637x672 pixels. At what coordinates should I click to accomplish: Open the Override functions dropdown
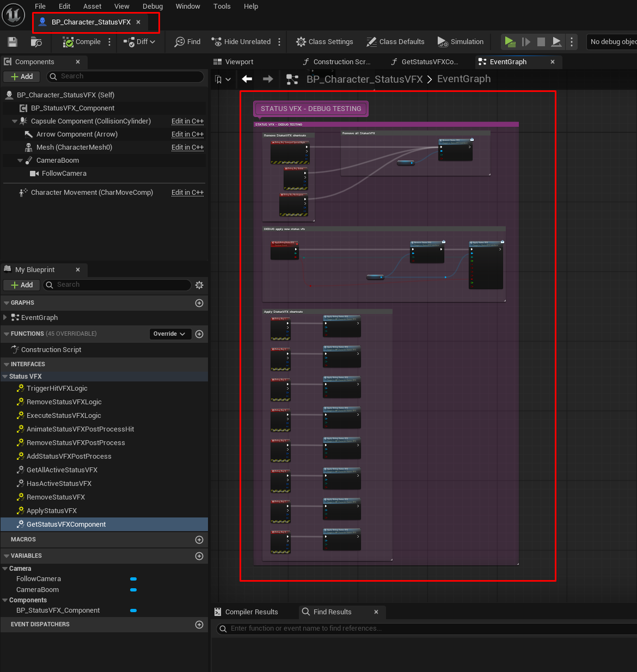[170, 334]
